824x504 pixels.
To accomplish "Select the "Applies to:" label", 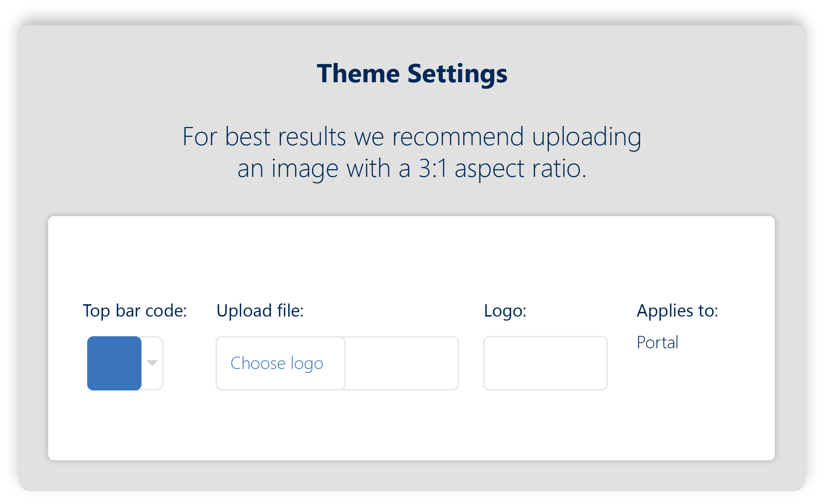I will 677,311.
